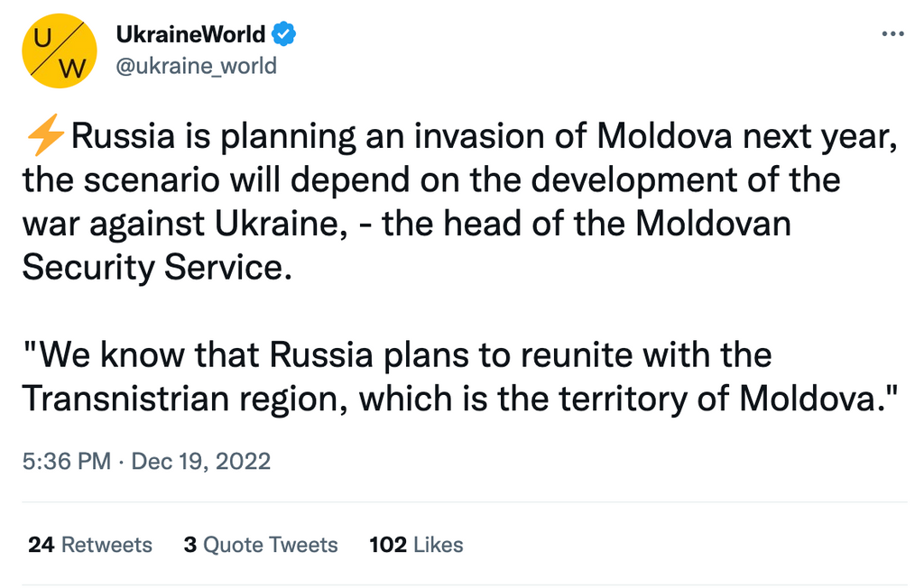The image size is (924, 588).
Task: Click the 5:36 PM timestamp
Action: tap(66, 461)
